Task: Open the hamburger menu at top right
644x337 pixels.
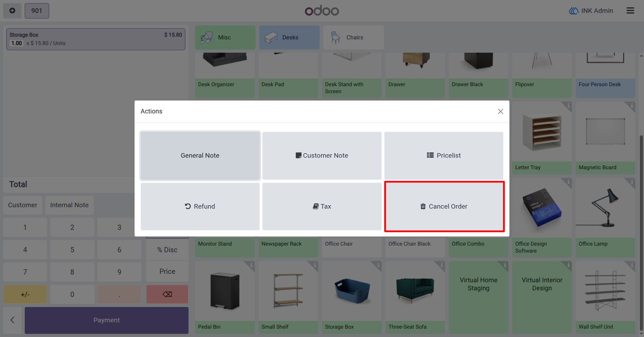Action: click(x=630, y=11)
